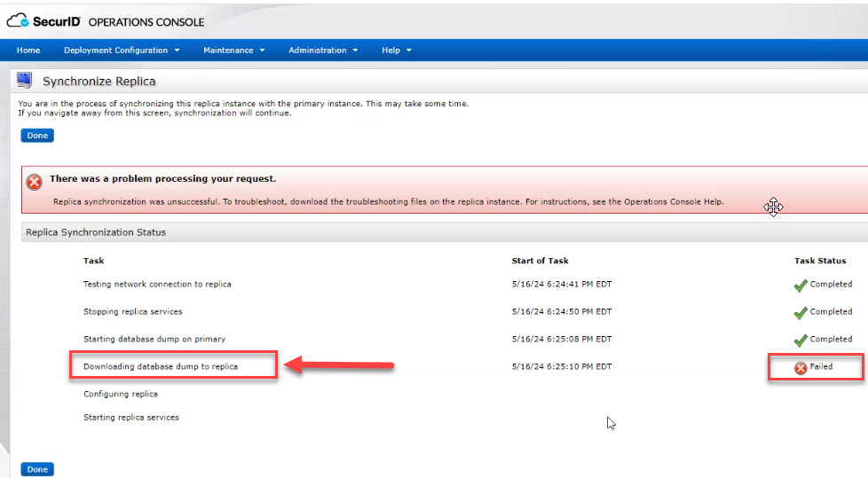
Task: Click the Start of Task column header
Action: pos(540,261)
